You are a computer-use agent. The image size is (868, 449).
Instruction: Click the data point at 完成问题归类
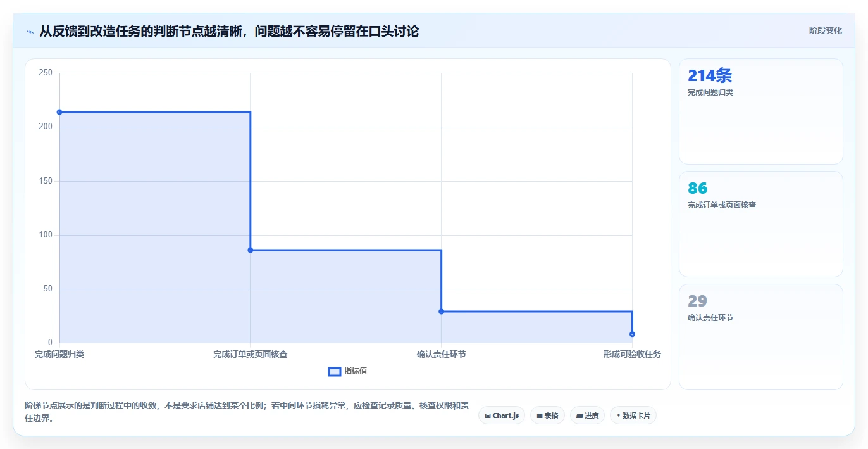coord(59,112)
